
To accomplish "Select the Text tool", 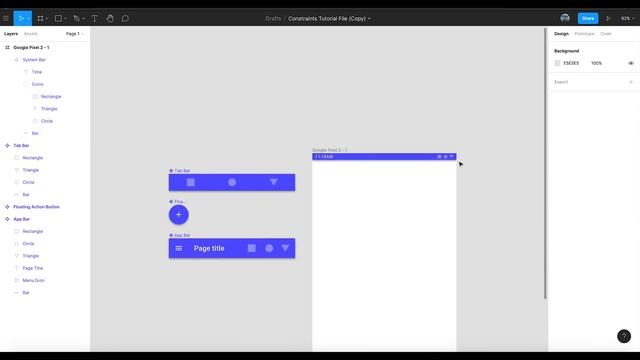I will click(x=94, y=18).
